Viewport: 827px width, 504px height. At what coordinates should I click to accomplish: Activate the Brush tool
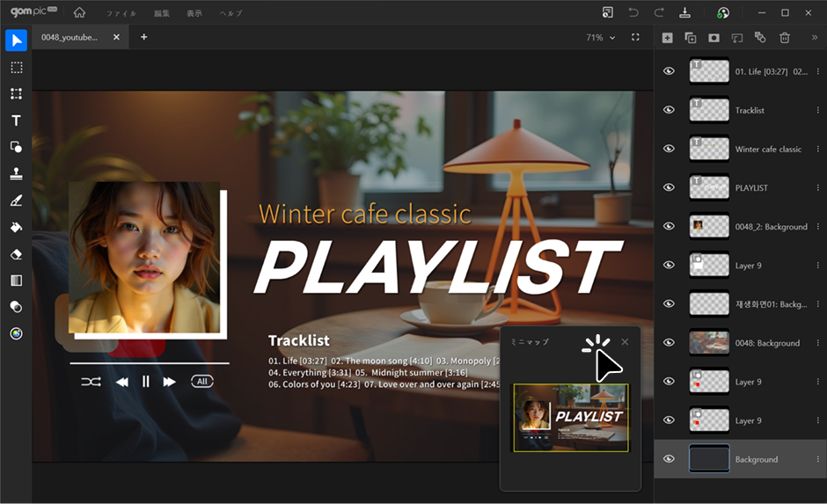point(16,201)
